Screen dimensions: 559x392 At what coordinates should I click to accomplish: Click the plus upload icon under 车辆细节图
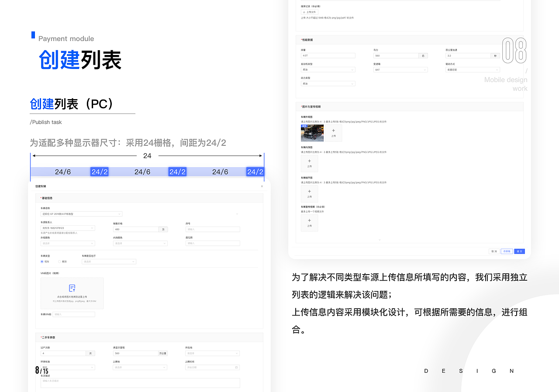point(309,193)
